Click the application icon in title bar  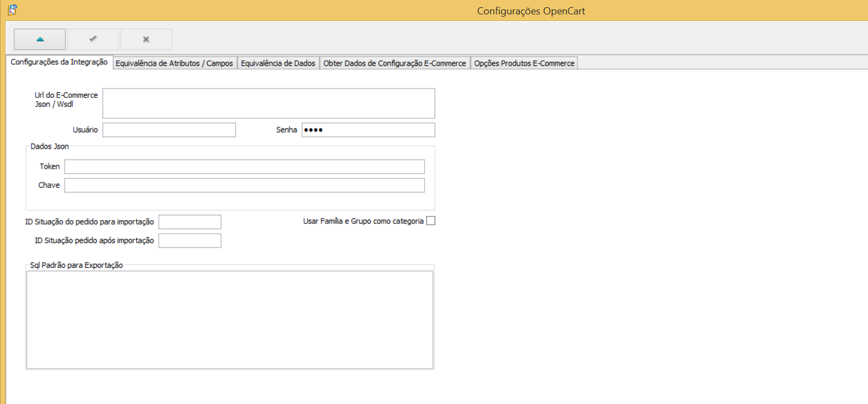(x=12, y=9)
